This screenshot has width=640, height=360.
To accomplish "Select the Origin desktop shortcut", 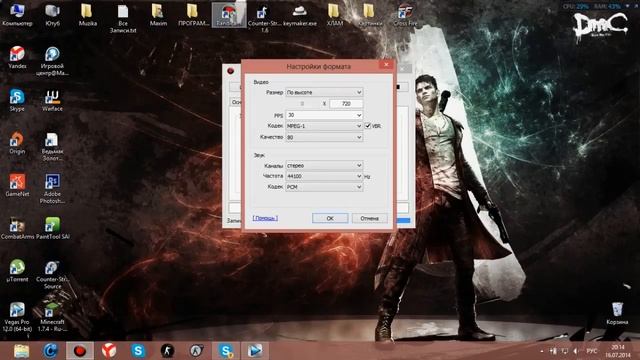I will coord(17,142).
